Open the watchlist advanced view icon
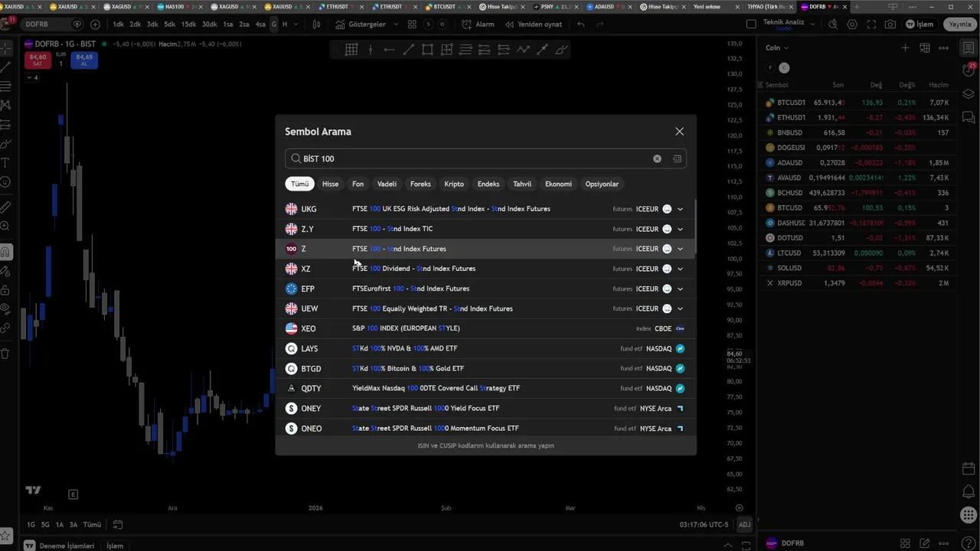The height and width of the screenshot is (551, 980). pyautogui.click(x=924, y=47)
